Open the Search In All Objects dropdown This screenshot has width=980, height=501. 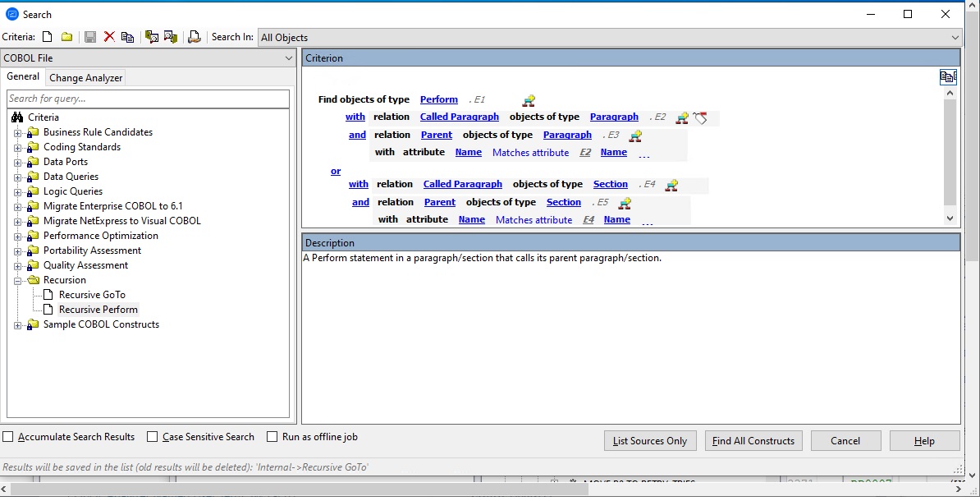click(x=955, y=38)
